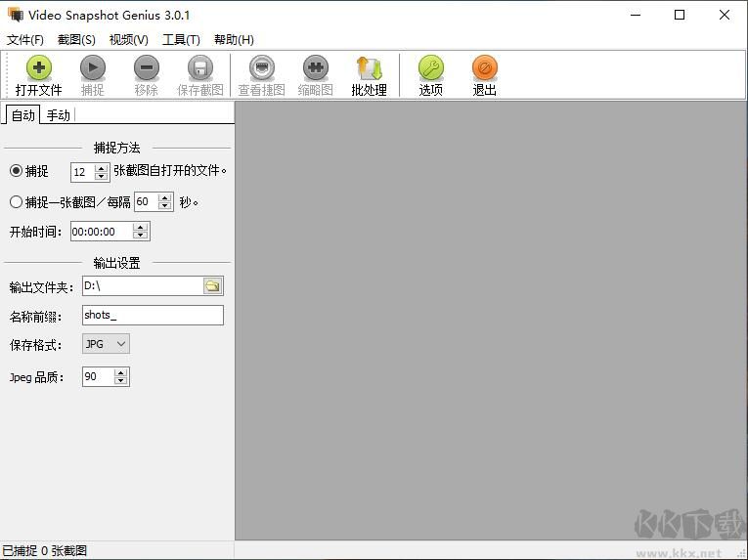
Task: Increase interval 60 seconds up arrow
Action: pos(165,197)
